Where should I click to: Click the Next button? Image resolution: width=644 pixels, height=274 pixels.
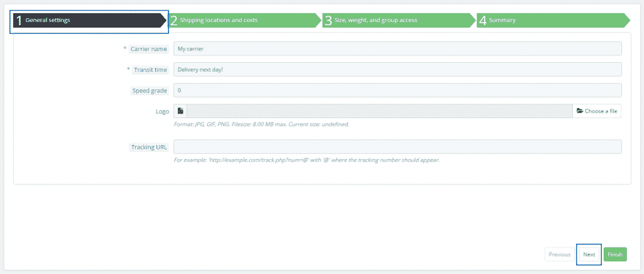click(589, 255)
